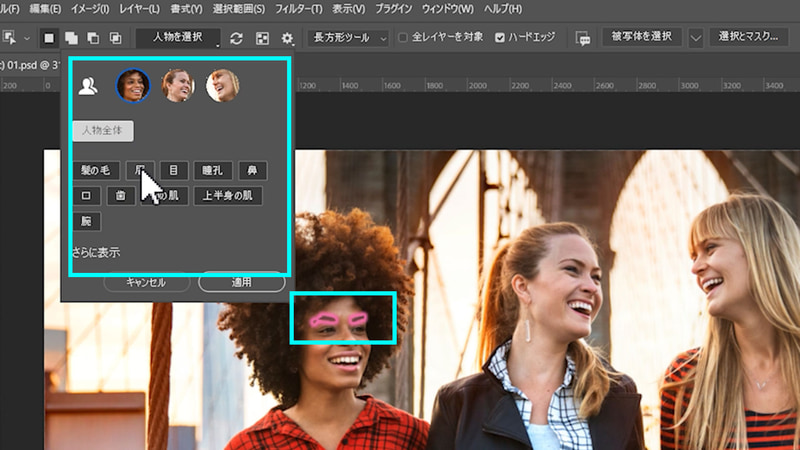Open the 長方形ツール mode dropdown

(x=348, y=38)
